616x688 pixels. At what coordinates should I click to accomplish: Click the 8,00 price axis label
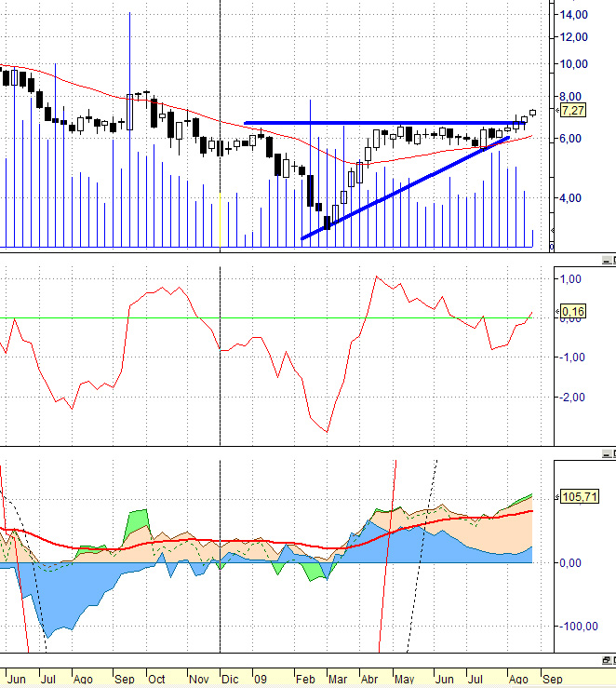click(570, 97)
